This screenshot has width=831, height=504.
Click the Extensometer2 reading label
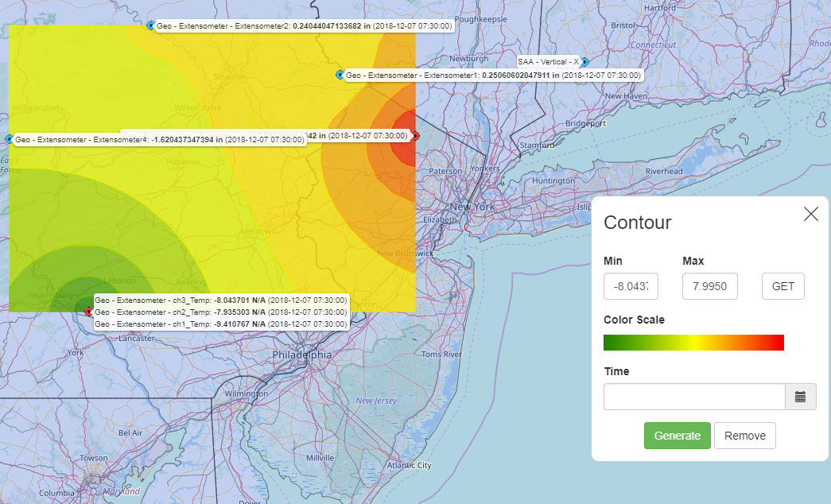click(305, 26)
